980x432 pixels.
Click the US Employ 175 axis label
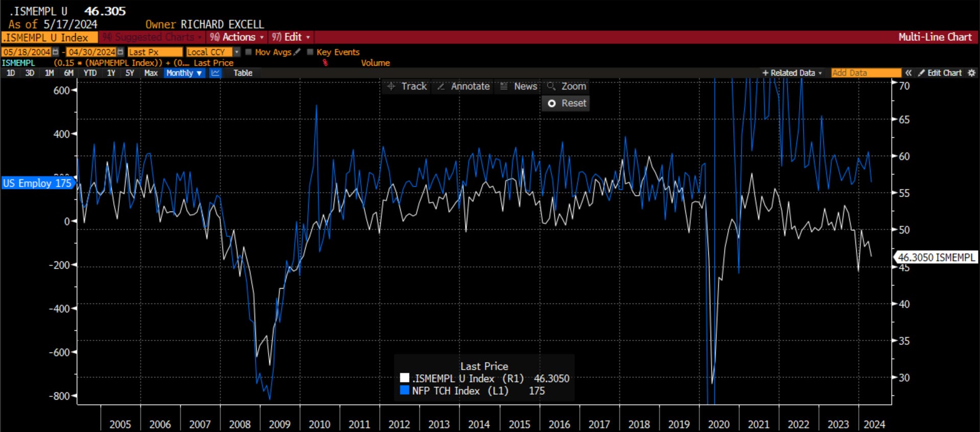(38, 183)
